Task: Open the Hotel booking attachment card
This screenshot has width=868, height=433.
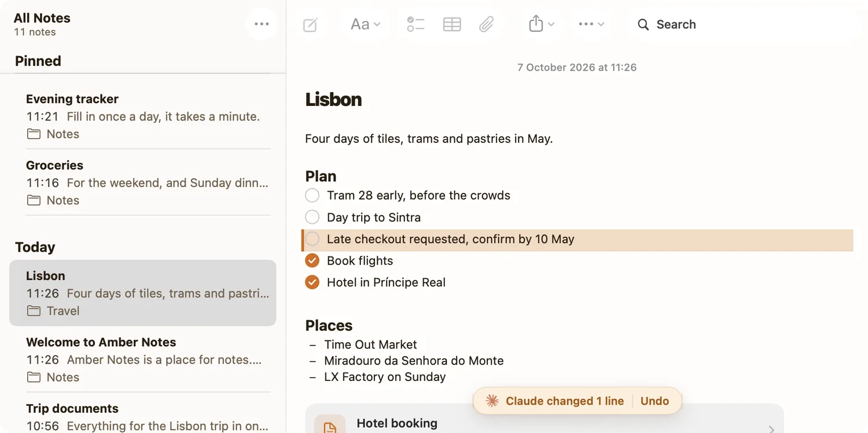Action: point(544,419)
